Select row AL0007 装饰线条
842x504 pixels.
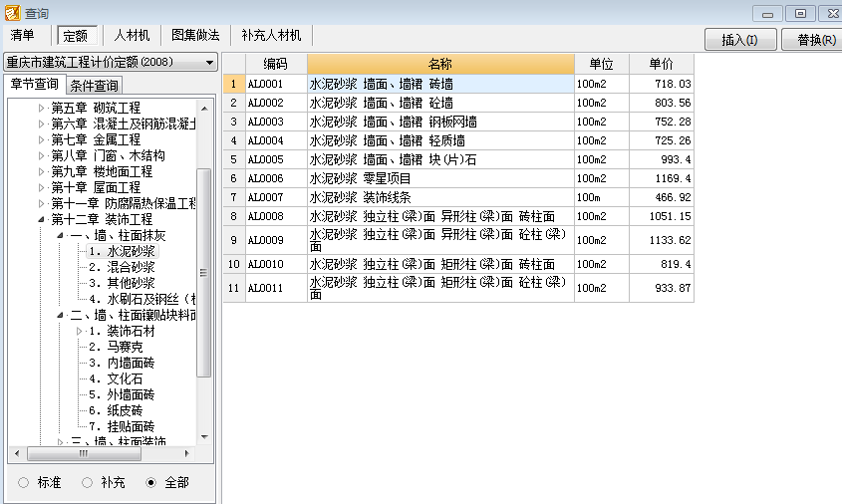click(x=458, y=197)
